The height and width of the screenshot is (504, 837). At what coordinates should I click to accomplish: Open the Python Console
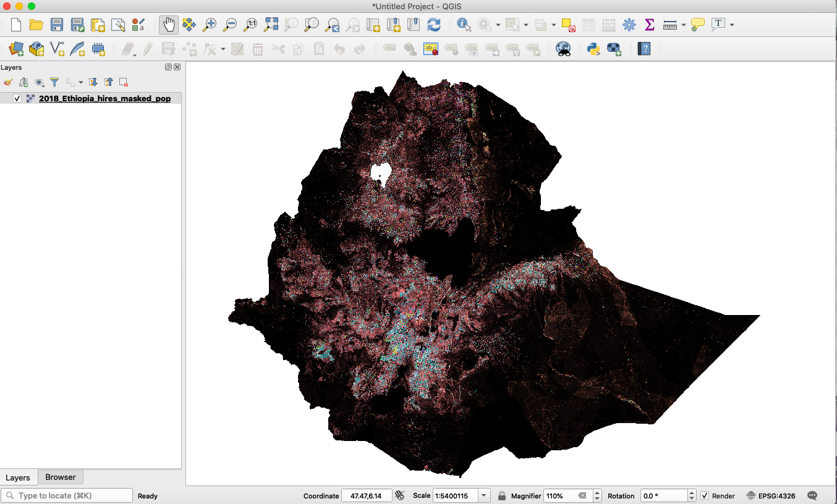[x=593, y=49]
